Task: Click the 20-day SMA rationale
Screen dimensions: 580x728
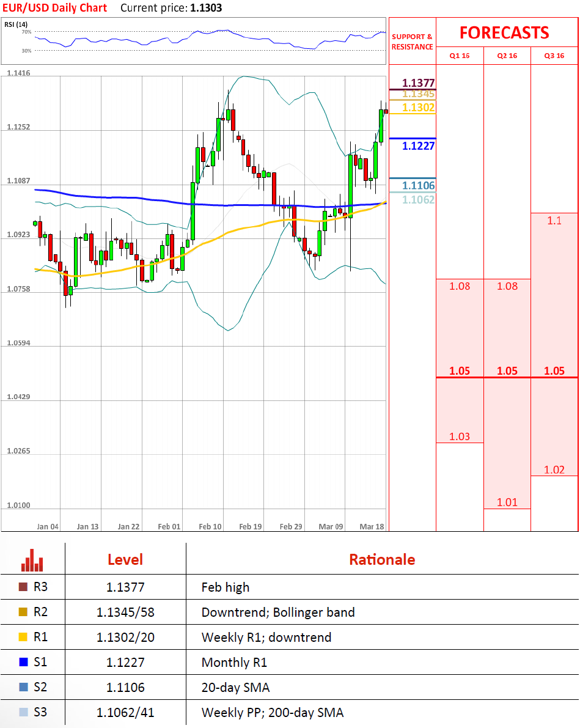Action: [x=235, y=688]
